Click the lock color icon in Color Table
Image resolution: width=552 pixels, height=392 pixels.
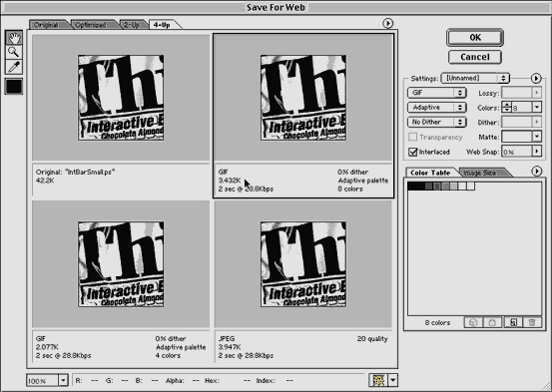[492, 322]
